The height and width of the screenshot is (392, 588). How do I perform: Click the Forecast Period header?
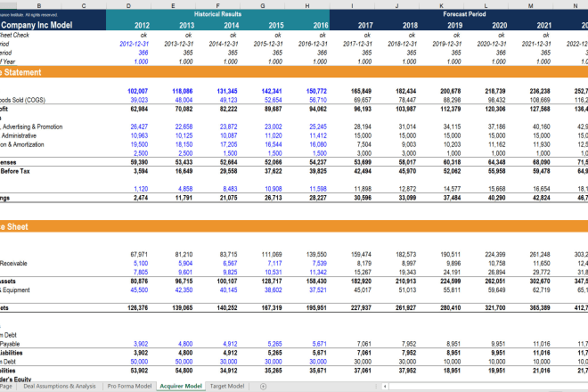[x=464, y=14]
